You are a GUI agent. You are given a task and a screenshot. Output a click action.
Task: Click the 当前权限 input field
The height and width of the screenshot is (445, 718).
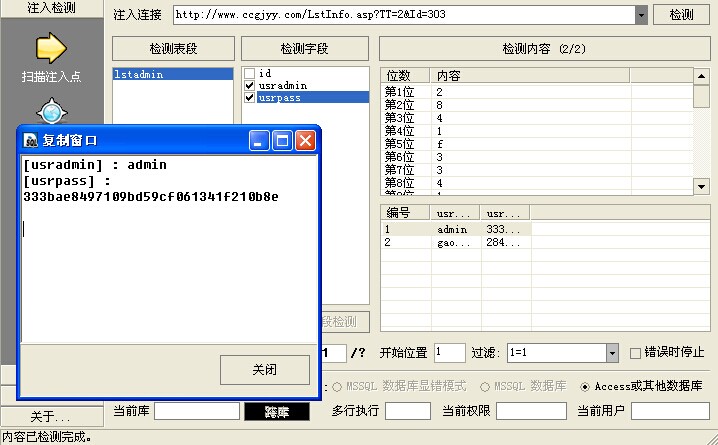pos(531,411)
